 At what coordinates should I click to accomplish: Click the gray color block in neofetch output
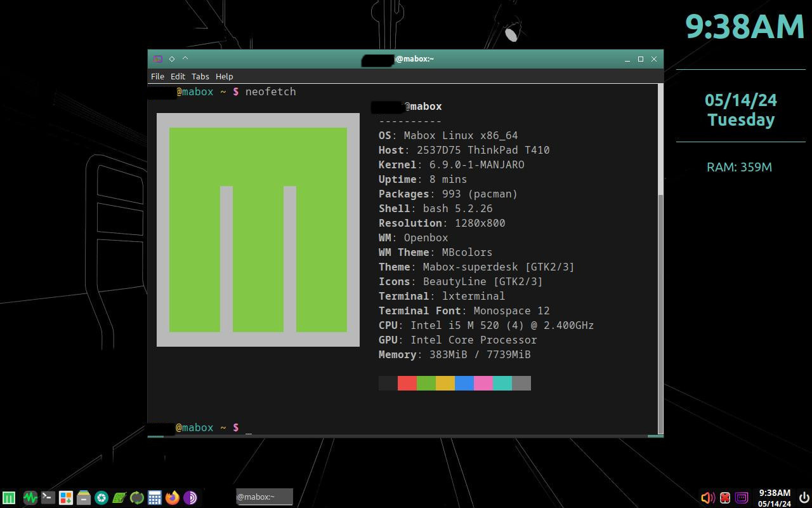[521, 383]
